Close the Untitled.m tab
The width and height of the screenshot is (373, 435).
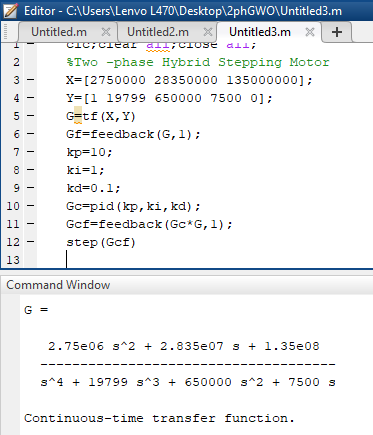(106, 32)
